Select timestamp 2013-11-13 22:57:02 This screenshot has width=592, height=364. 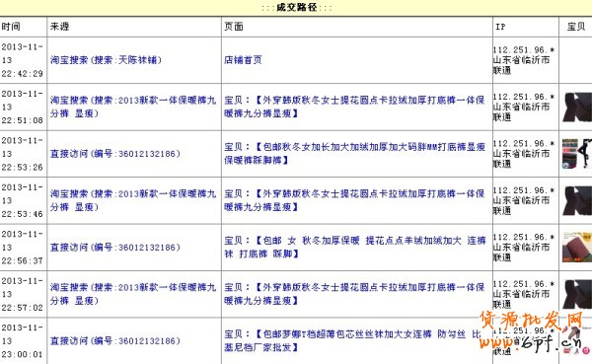23,294
